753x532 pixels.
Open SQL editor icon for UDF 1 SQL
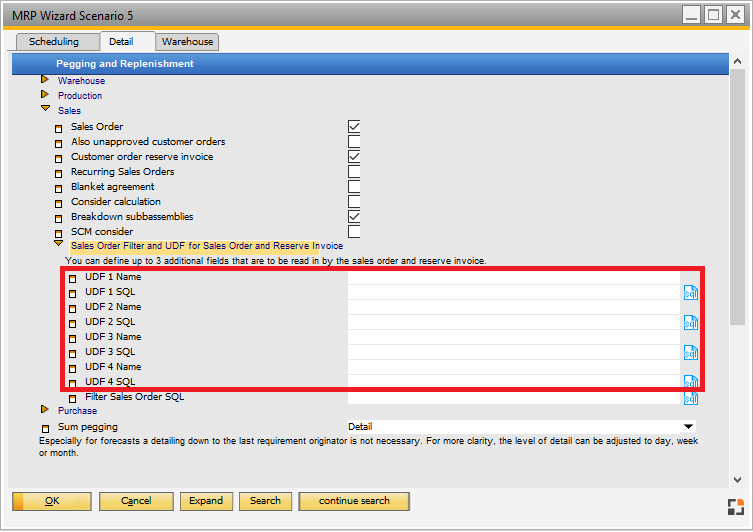(690, 292)
